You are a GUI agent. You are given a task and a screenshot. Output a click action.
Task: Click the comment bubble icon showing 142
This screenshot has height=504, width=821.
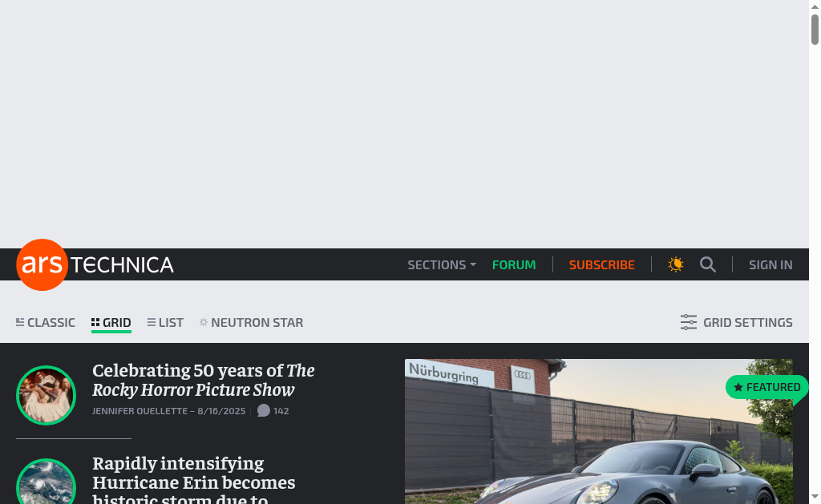tap(263, 411)
